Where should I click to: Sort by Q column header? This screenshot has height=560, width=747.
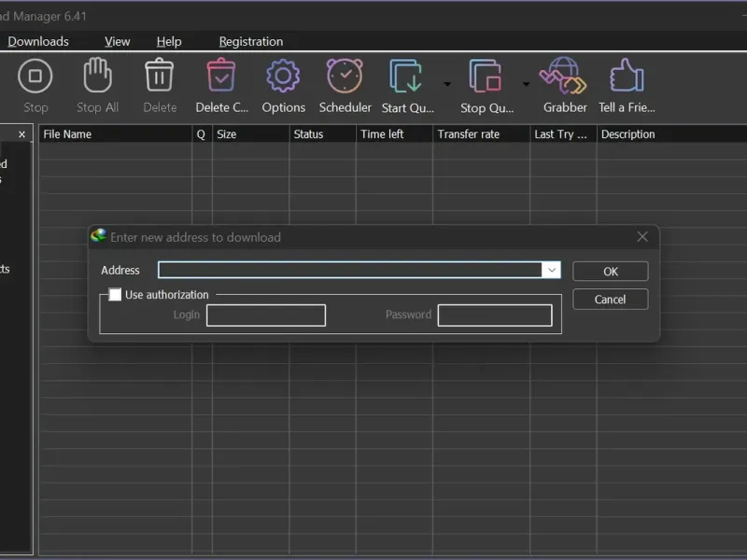pos(202,134)
